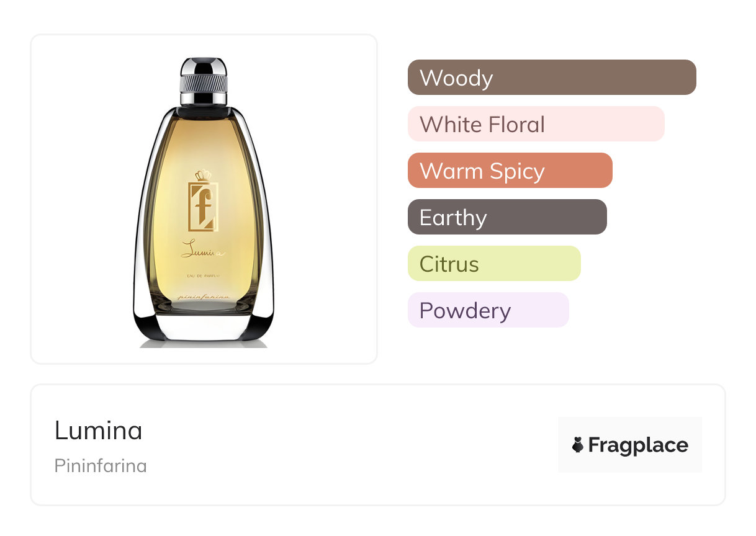Click the Fragplace bottle logo icon
The image size is (756, 536).
[x=578, y=445]
